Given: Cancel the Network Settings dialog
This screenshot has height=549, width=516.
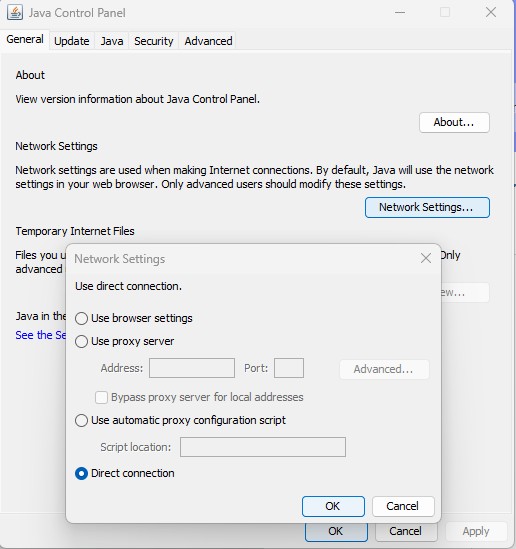Looking at the screenshot, I should (x=403, y=506).
